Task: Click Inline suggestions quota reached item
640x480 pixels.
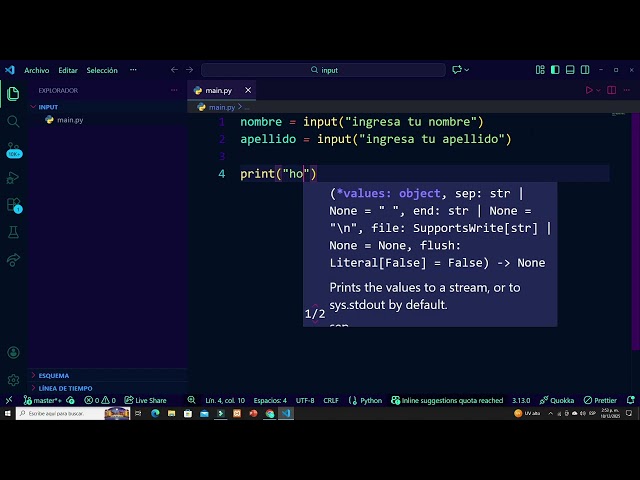Action: point(447,400)
